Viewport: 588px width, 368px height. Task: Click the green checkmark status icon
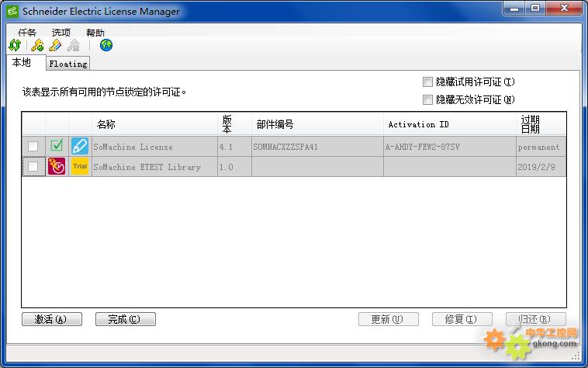tap(57, 146)
